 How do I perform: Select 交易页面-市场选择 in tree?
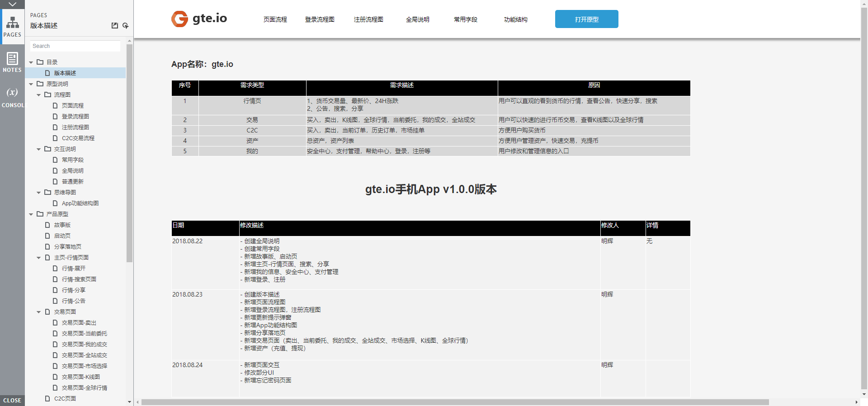tap(85, 366)
